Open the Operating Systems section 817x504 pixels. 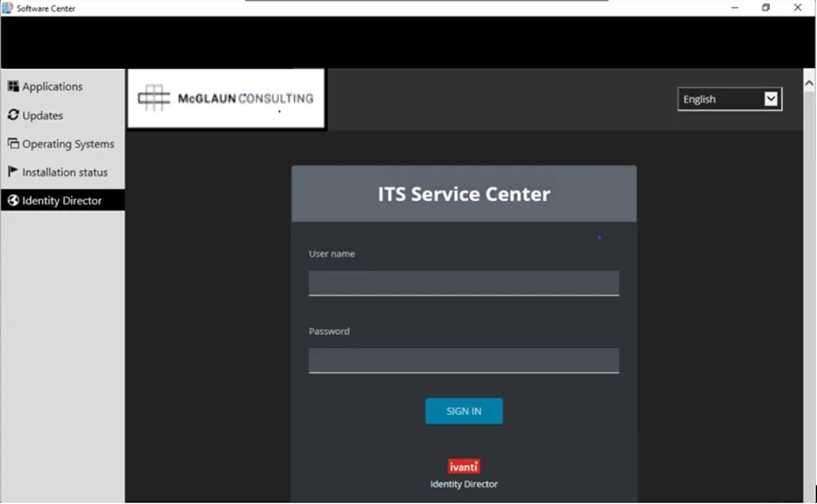pos(63,144)
